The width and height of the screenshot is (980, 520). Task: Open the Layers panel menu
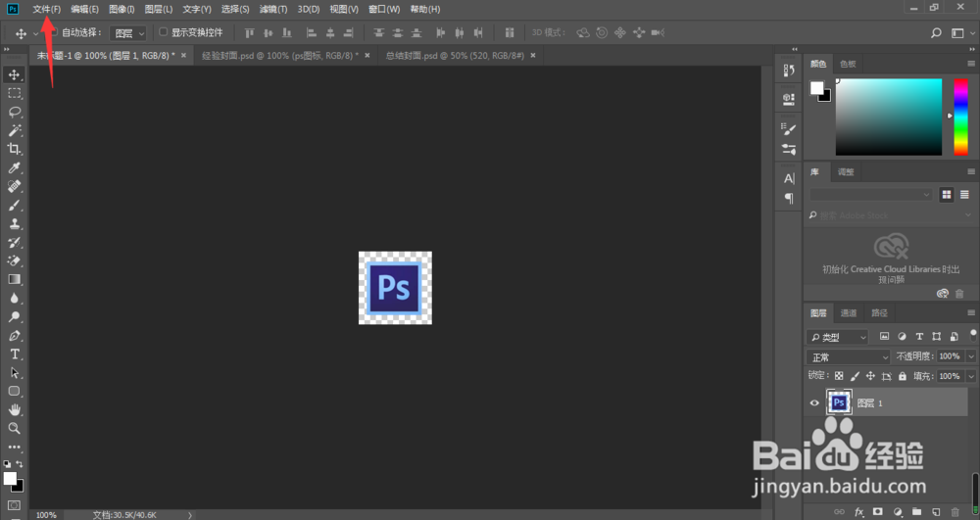970,312
